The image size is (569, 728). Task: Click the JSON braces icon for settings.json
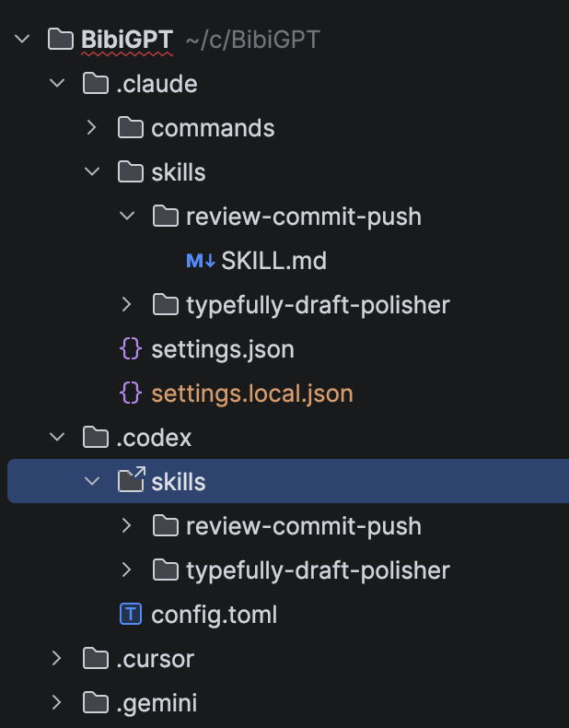[132, 350]
